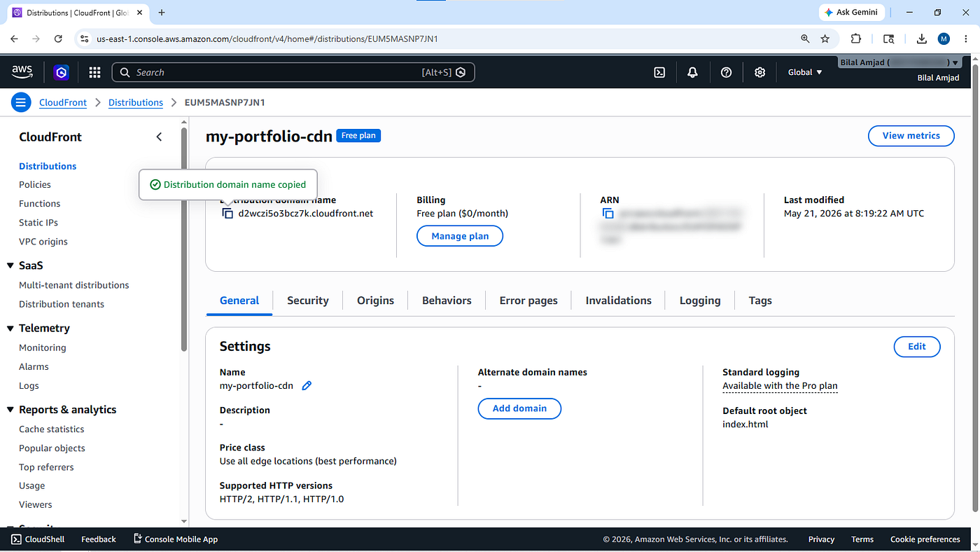Select Distributions in the sidebar
Screen dimensions: 980x552
point(48,166)
